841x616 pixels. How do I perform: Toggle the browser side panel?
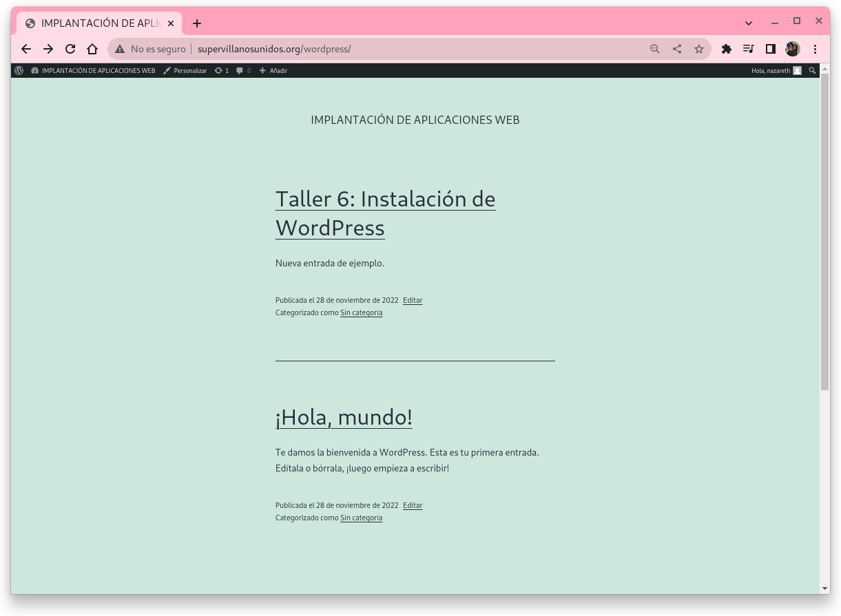pos(771,49)
